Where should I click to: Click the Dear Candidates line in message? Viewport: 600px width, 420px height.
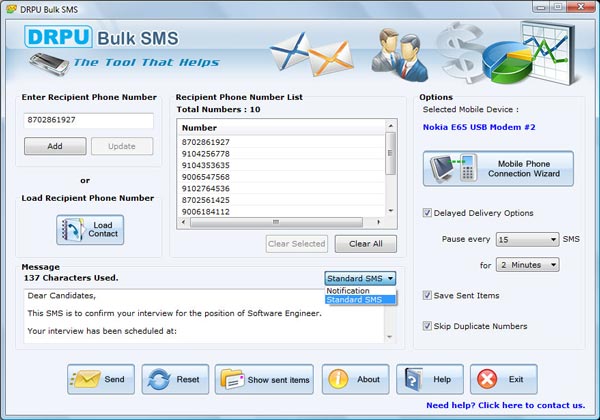coord(62,295)
